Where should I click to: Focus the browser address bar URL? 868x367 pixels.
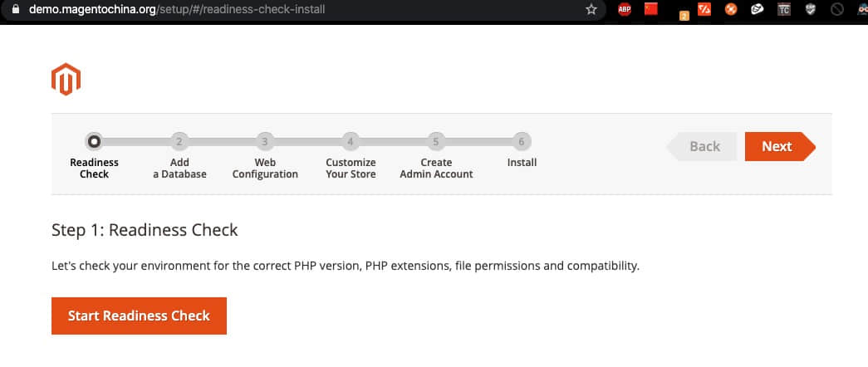[177, 9]
